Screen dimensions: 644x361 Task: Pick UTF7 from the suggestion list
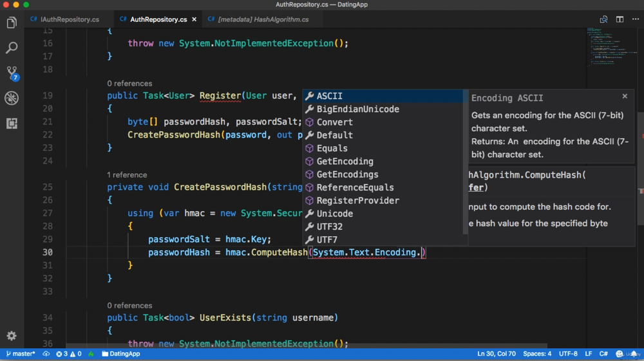[x=383, y=239]
